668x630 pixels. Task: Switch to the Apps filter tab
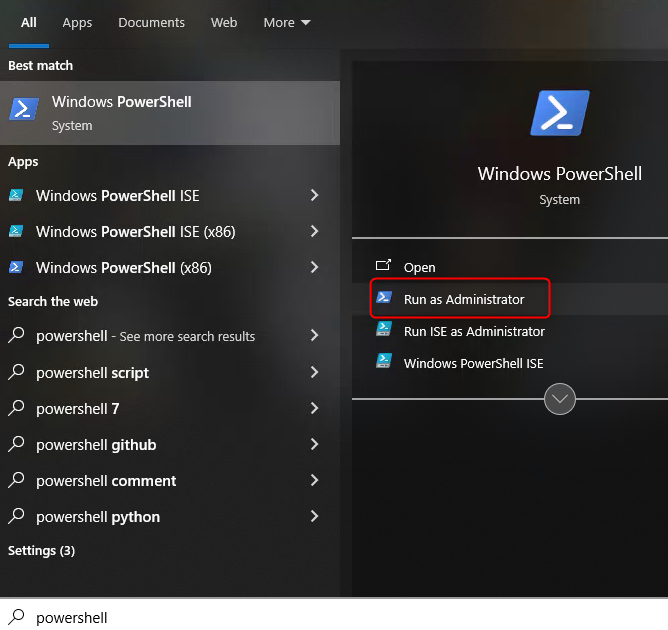(77, 23)
